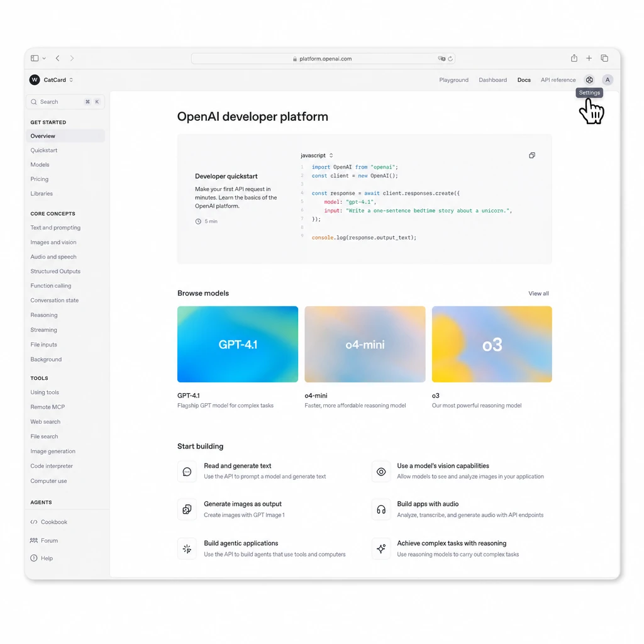
Task: Open Conversation state guide
Action: point(54,300)
